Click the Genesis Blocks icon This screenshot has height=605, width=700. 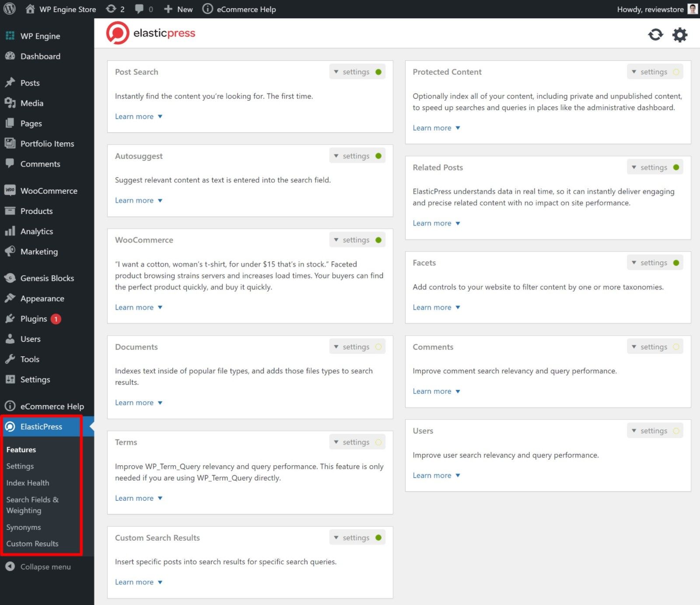click(10, 278)
